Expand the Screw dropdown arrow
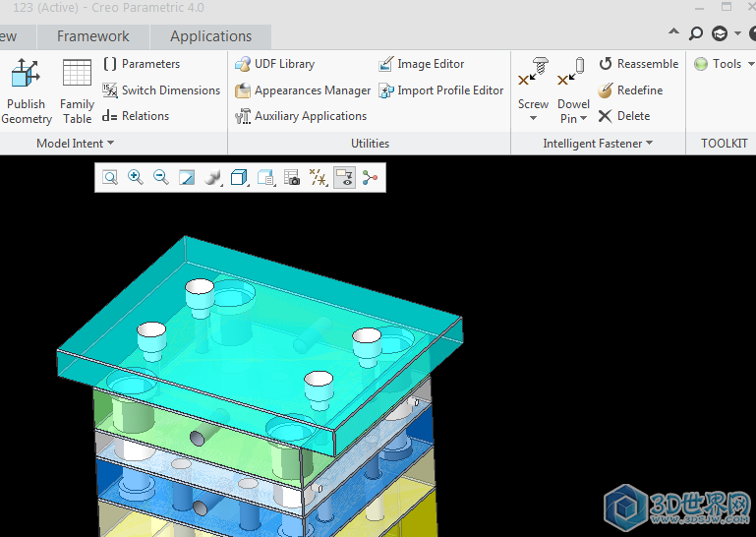The width and height of the screenshot is (756, 537). pyautogui.click(x=534, y=119)
